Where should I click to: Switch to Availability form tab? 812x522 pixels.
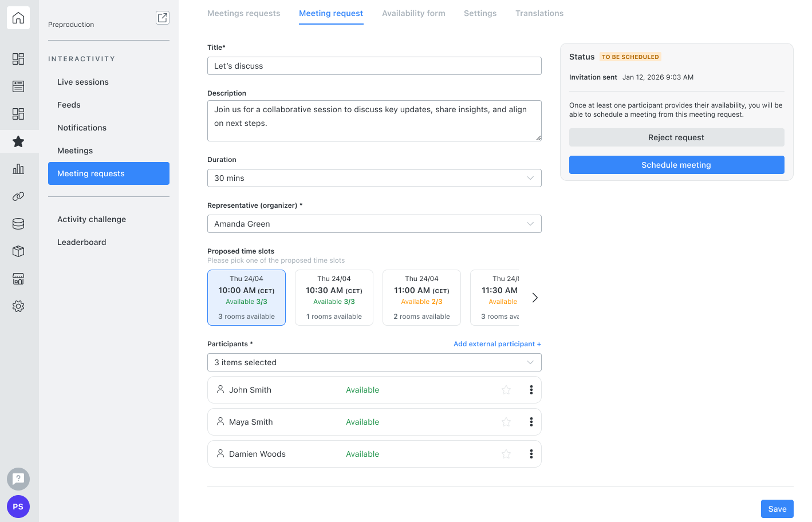[413, 13]
